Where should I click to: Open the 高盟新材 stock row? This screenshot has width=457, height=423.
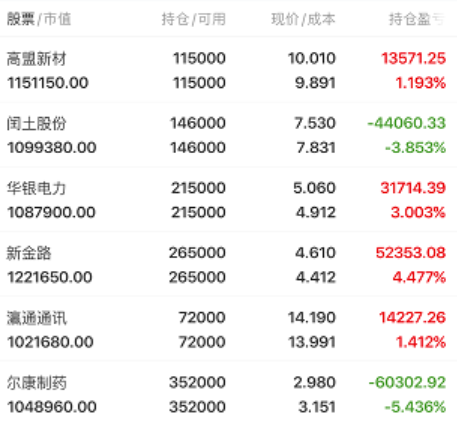pyautogui.click(x=228, y=70)
